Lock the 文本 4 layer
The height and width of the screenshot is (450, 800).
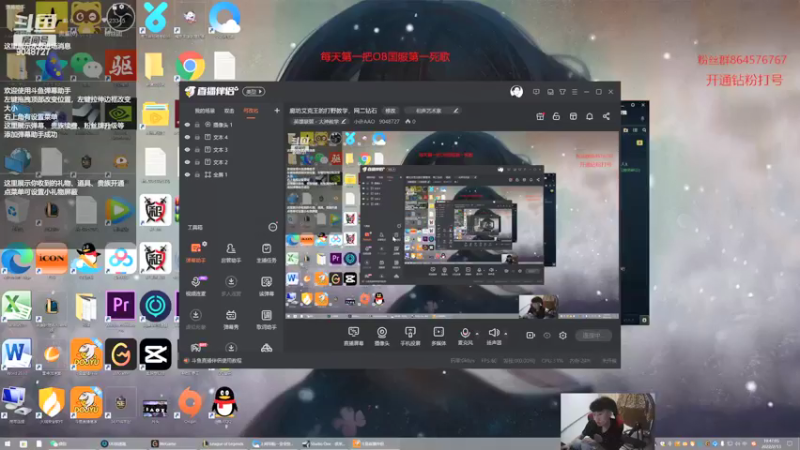[197, 137]
